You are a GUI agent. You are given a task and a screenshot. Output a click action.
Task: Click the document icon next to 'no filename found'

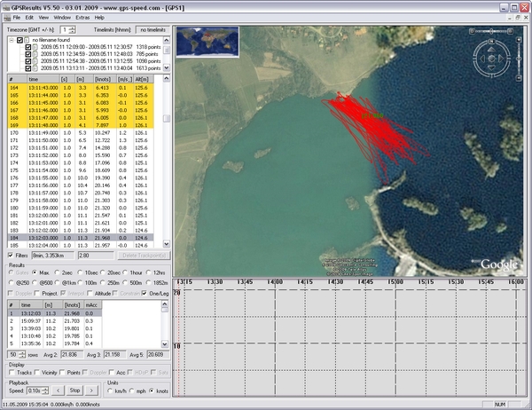[x=27, y=40]
